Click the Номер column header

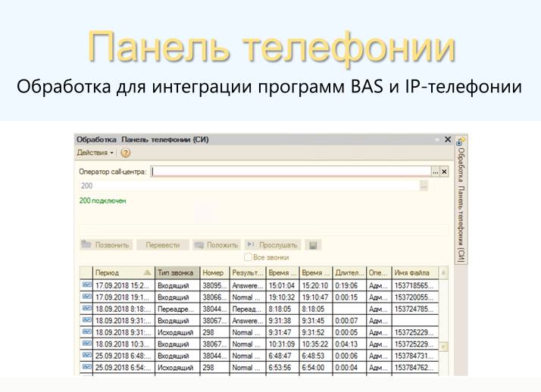(214, 272)
